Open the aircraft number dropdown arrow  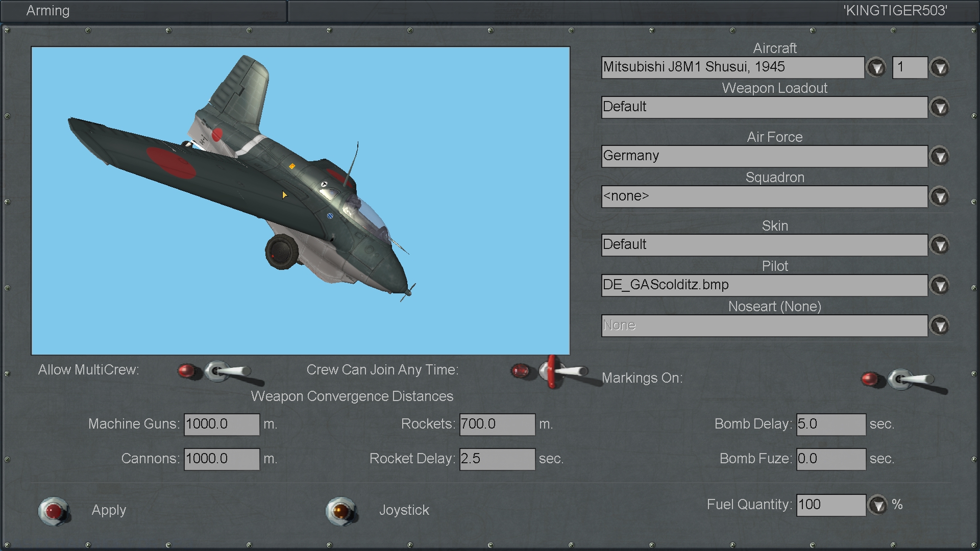pos(940,67)
